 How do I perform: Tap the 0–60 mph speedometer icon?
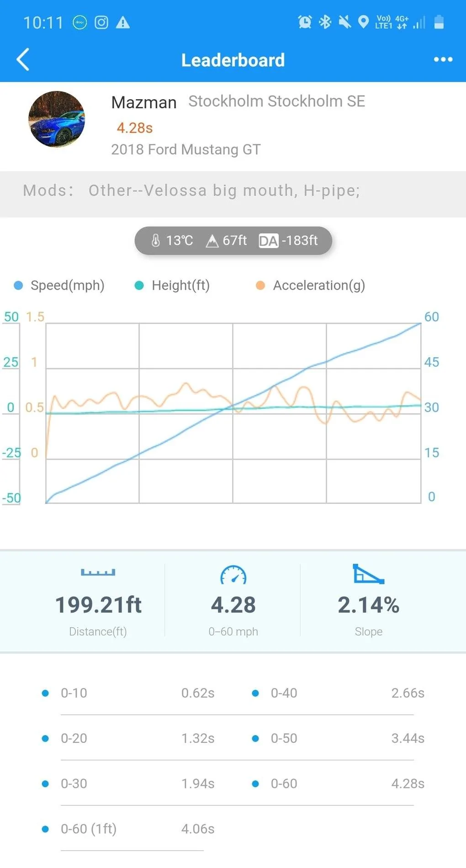233,575
